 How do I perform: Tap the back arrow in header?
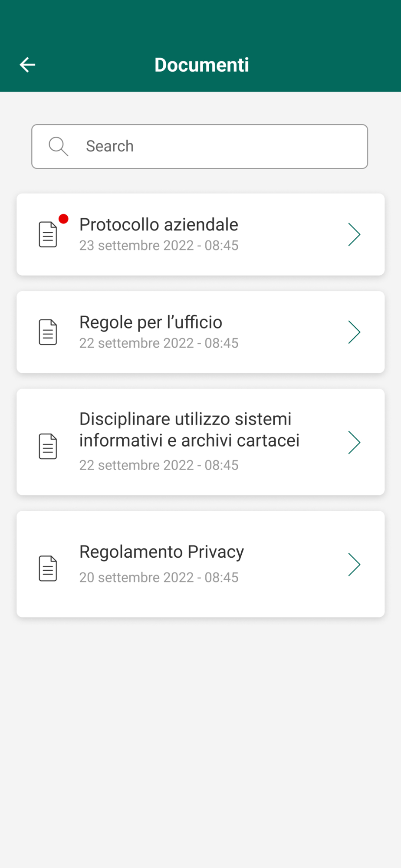[27, 65]
